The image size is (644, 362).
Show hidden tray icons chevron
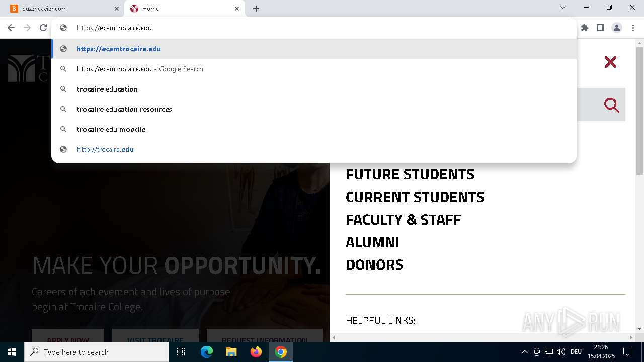pos(524,352)
